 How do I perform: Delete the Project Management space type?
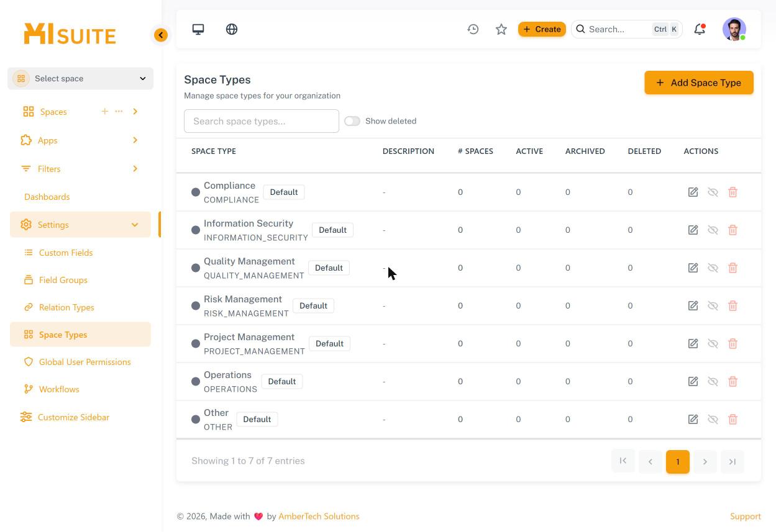coord(733,344)
